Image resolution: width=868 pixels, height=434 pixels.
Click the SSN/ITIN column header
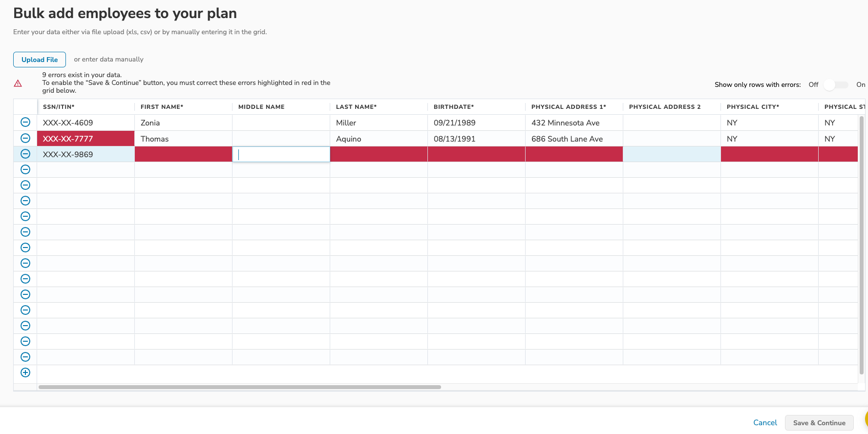pos(59,107)
